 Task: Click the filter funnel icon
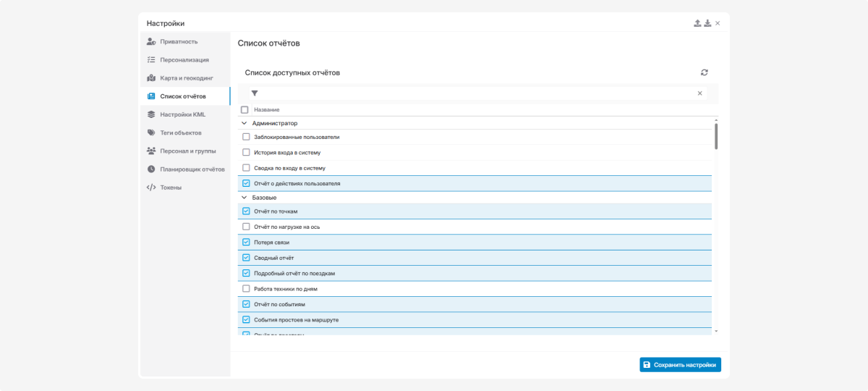[x=255, y=93]
